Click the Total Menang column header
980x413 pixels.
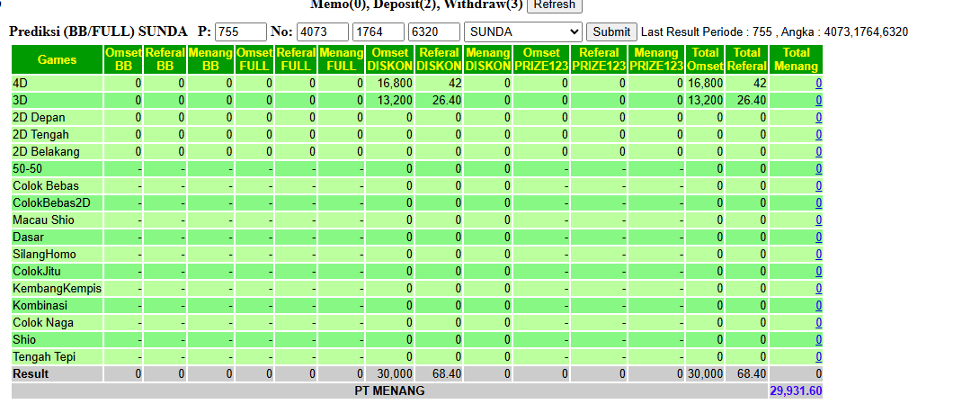[x=796, y=59]
